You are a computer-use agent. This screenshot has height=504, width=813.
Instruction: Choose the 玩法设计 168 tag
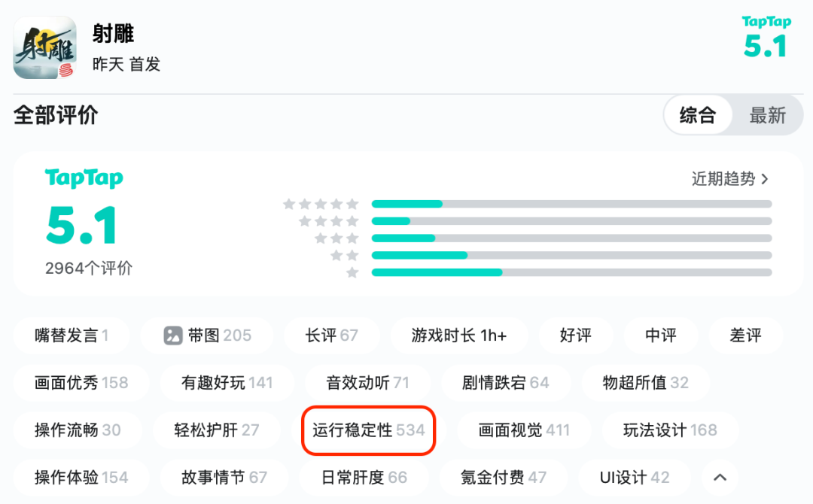click(670, 430)
